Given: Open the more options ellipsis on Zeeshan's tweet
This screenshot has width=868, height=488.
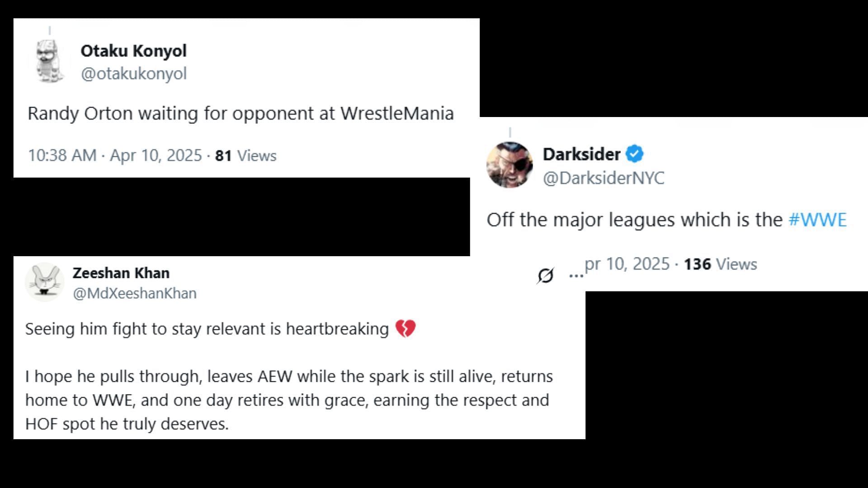Looking at the screenshot, I should pyautogui.click(x=576, y=275).
